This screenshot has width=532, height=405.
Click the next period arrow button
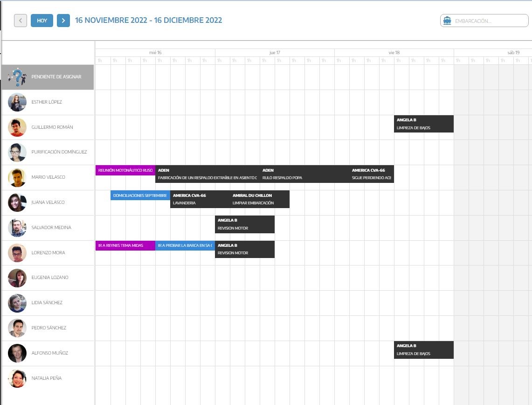pos(63,21)
